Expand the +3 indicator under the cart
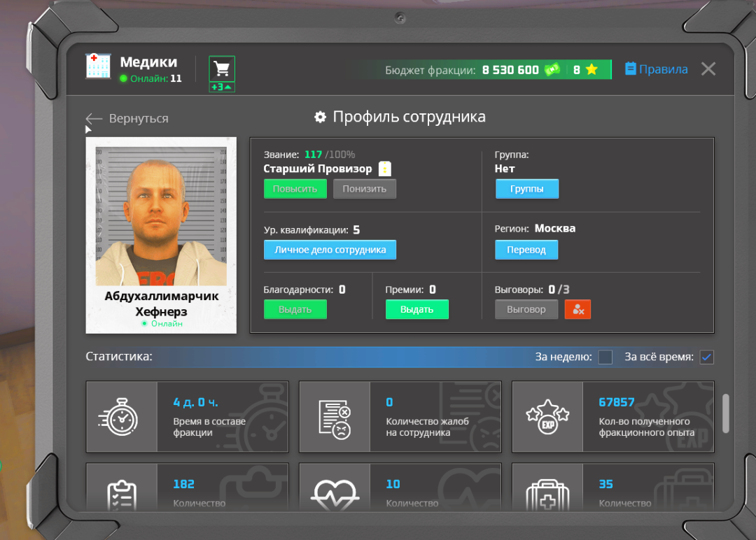Image resolution: width=756 pixels, height=540 pixels. pyautogui.click(x=222, y=87)
